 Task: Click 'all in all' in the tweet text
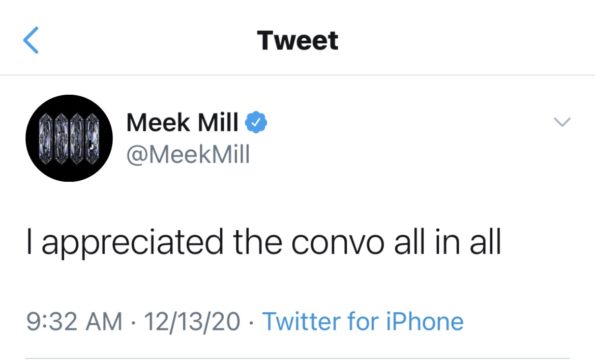pos(448,241)
